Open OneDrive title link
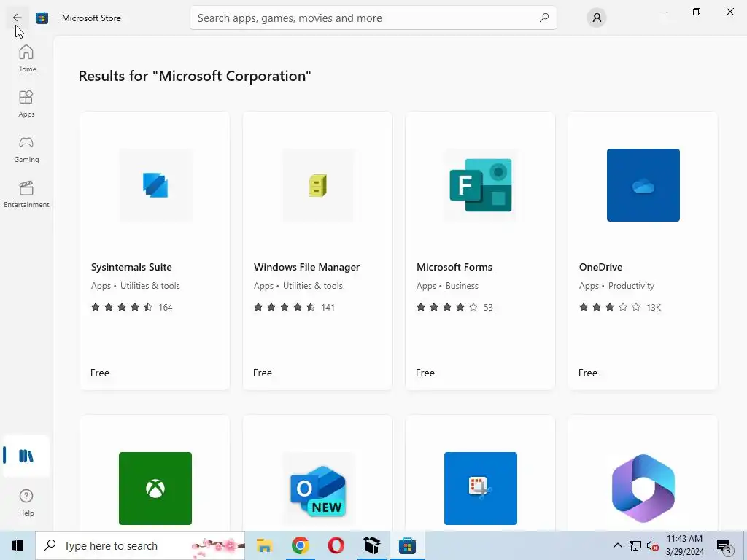Screen dimensions: 747x560 tap(601, 267)
